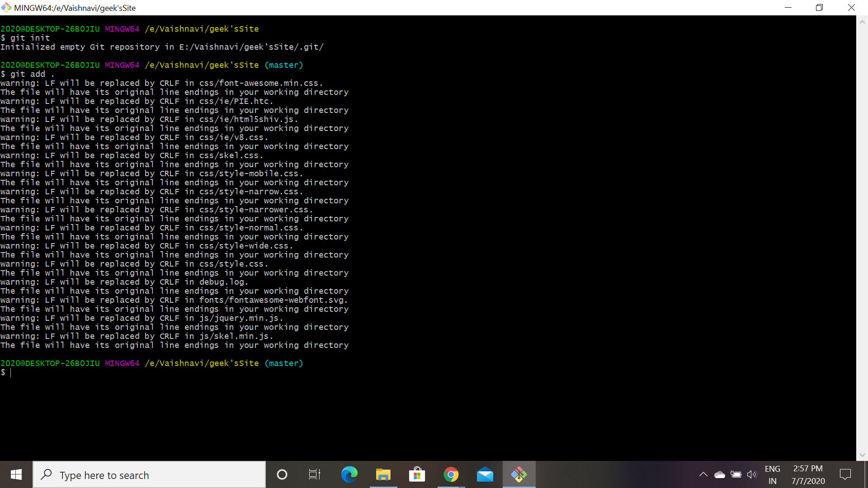The width and height of the screenshot is (868, 488).
Task: Open the volume speaker control
Action: 751,474
